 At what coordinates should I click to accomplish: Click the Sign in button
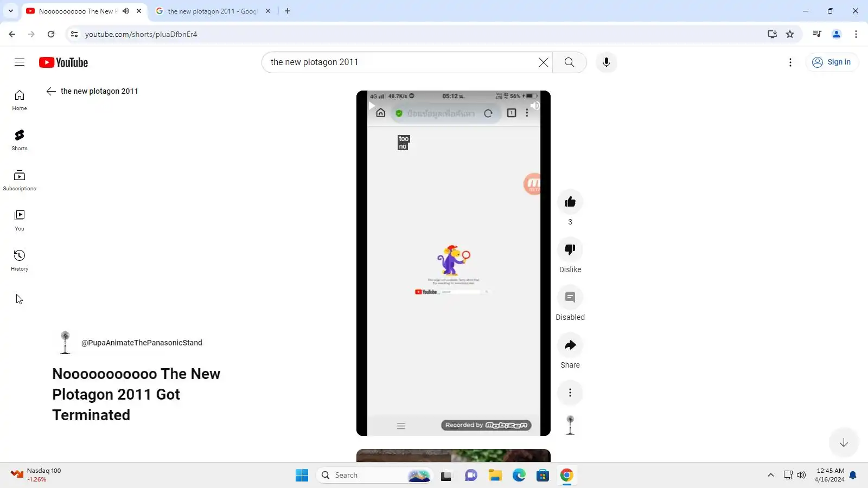[832, 62]
